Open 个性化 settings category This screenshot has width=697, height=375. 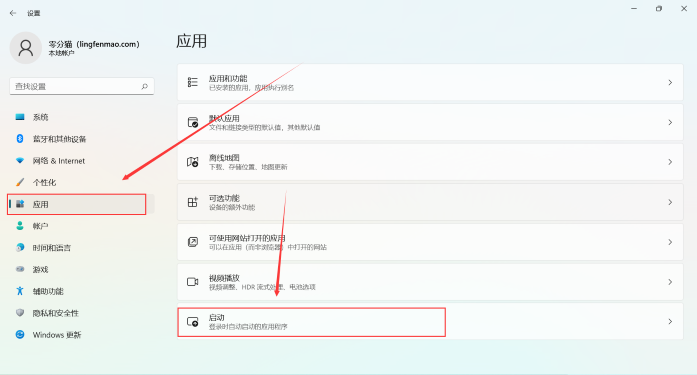coord(81,182)
